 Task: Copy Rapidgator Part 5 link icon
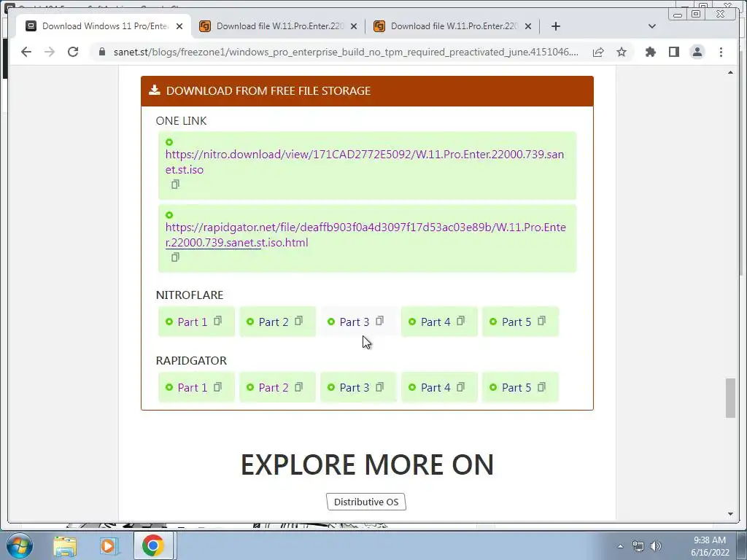[542, 387]
